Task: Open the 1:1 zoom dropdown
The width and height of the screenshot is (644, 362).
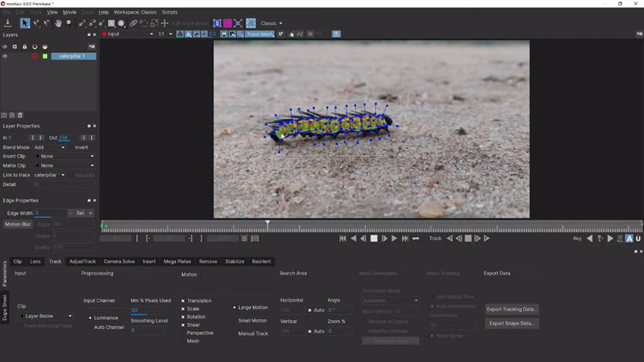Action: click(x=165, y=34)
